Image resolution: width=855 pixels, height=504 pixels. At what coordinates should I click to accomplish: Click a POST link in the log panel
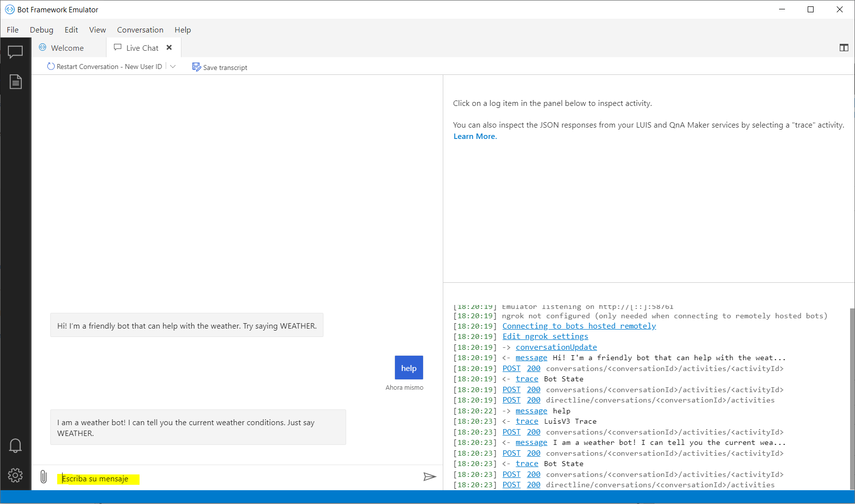511,368
